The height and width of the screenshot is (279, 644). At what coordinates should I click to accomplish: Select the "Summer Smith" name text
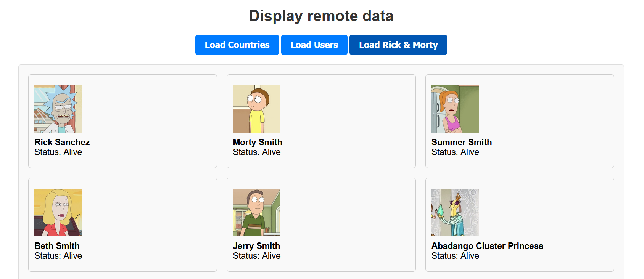coord(462,142)
